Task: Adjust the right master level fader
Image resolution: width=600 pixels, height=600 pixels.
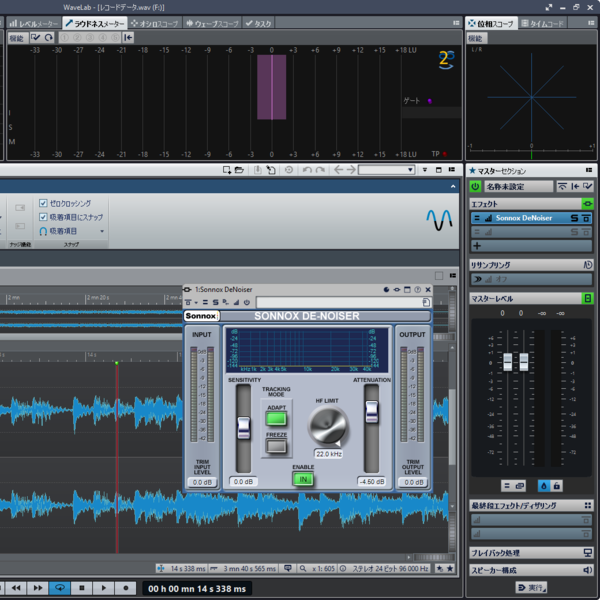Action: [524, 362]
